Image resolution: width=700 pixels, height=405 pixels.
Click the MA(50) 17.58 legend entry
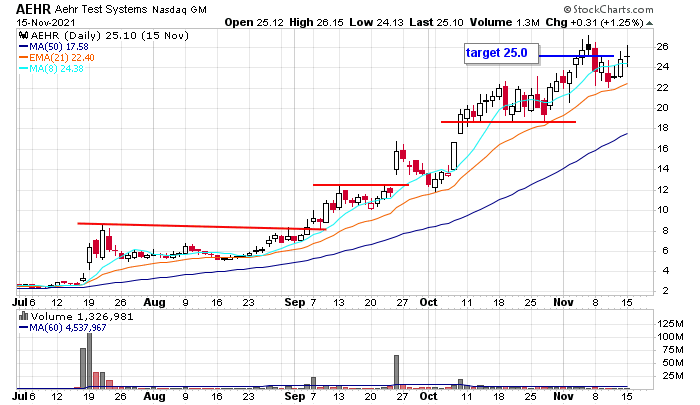click(x=54, y=46)
